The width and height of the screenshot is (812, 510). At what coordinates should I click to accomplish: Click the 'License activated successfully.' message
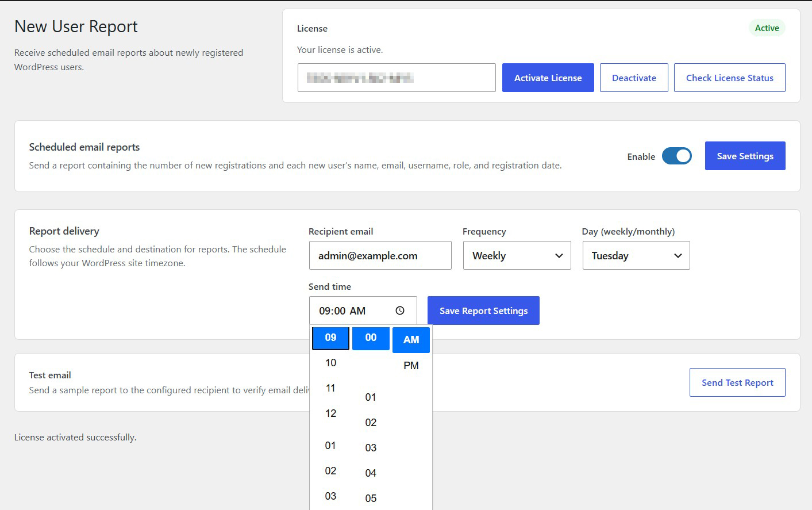[75, 437]
